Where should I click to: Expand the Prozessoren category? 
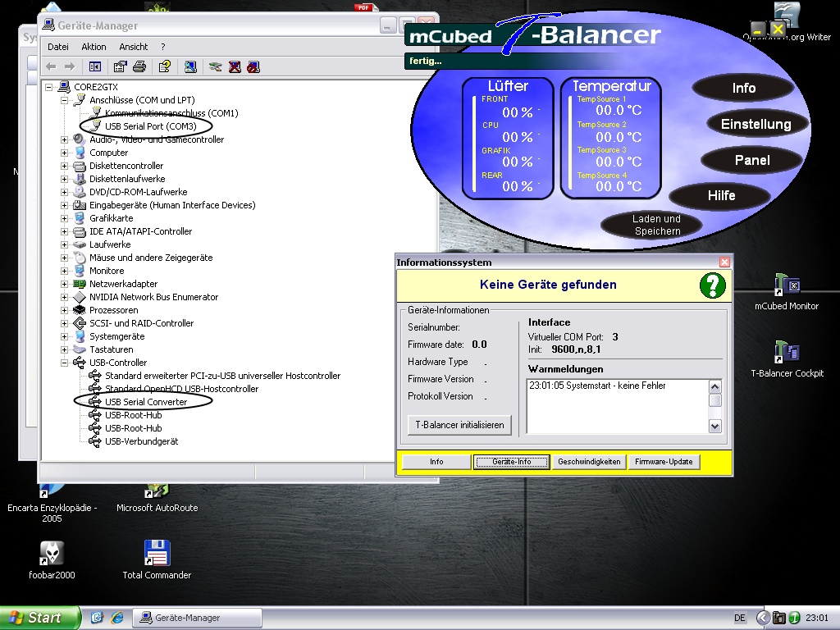64,310
